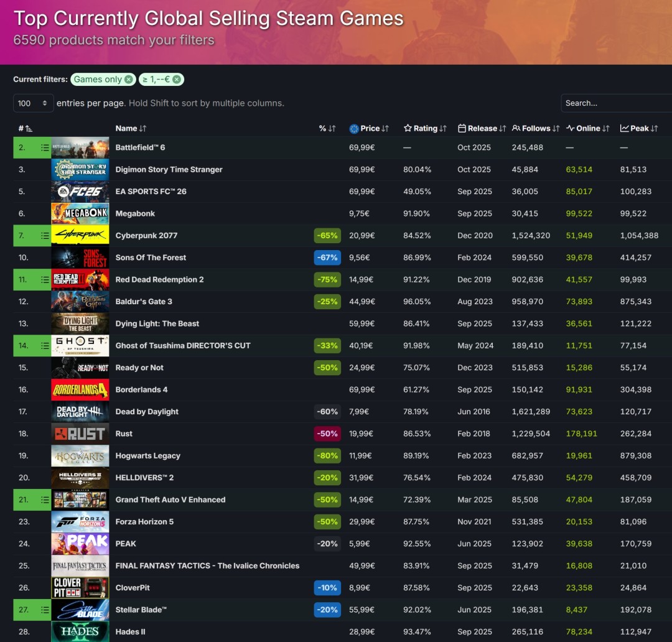Sort table by Price column
The height and width of the screenshot is (642, 672).
[x=370, y=128]
